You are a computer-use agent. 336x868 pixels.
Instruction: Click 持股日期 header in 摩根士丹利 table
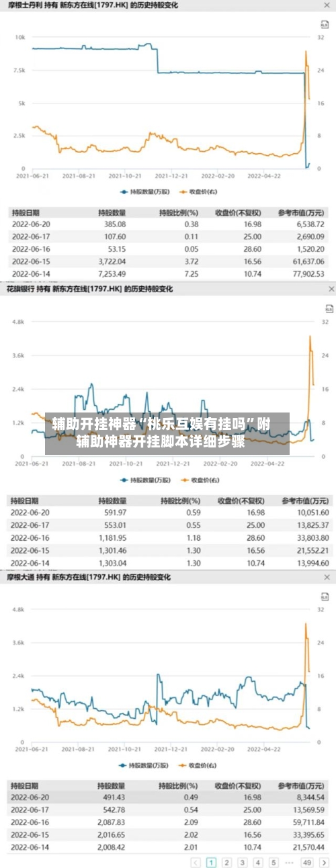tap(25, 212)
